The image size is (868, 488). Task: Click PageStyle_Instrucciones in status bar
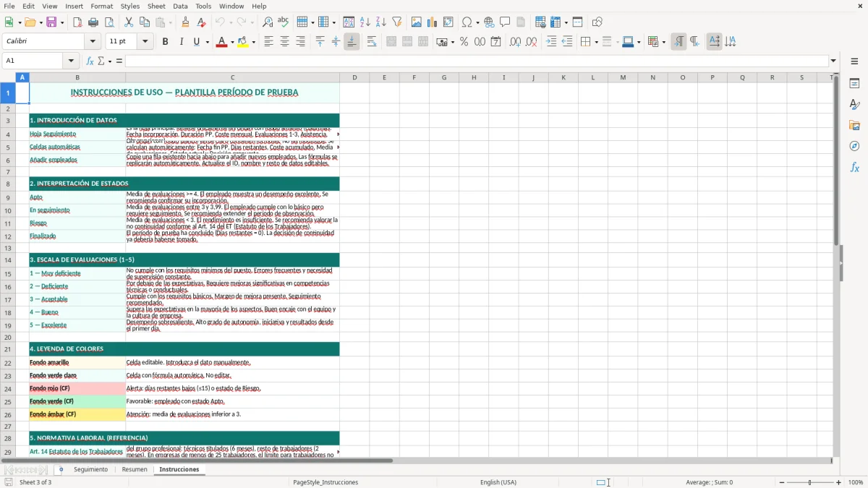325,482
